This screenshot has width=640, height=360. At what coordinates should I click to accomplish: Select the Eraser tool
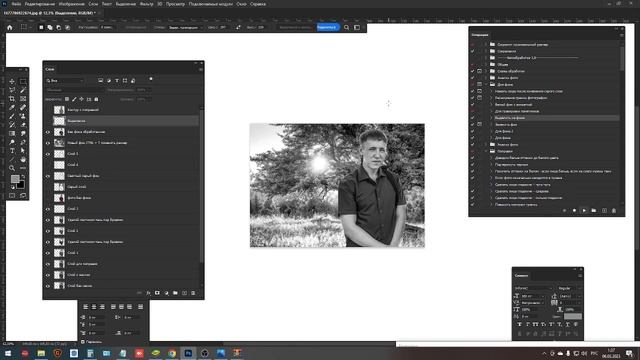(23, 125)
